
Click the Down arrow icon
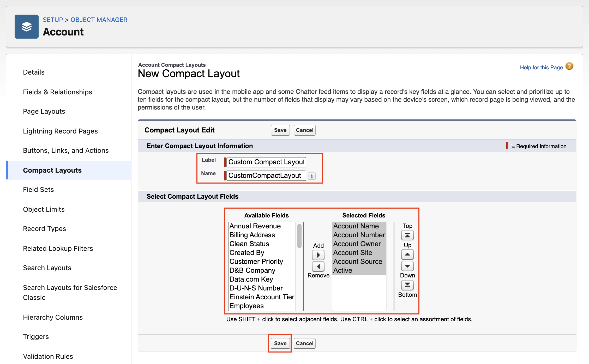pos(407,266)
